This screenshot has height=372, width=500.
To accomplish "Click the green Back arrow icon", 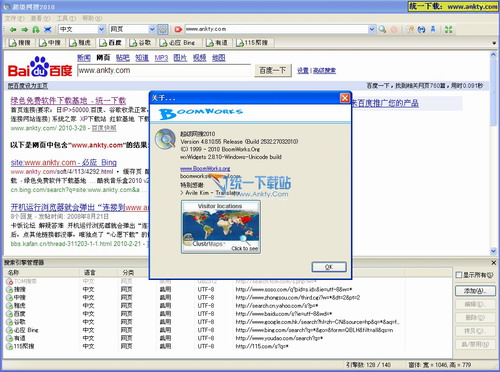I will 13,30.
